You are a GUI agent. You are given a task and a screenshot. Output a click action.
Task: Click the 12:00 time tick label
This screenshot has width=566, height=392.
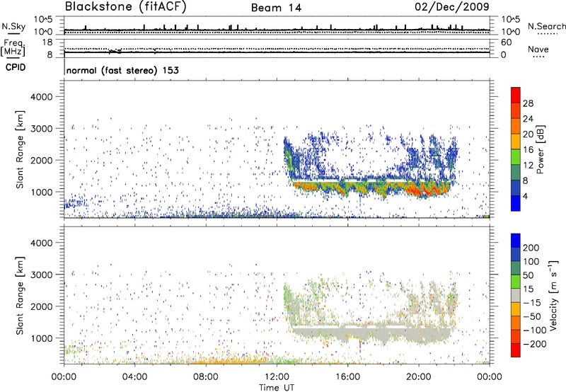277,377
